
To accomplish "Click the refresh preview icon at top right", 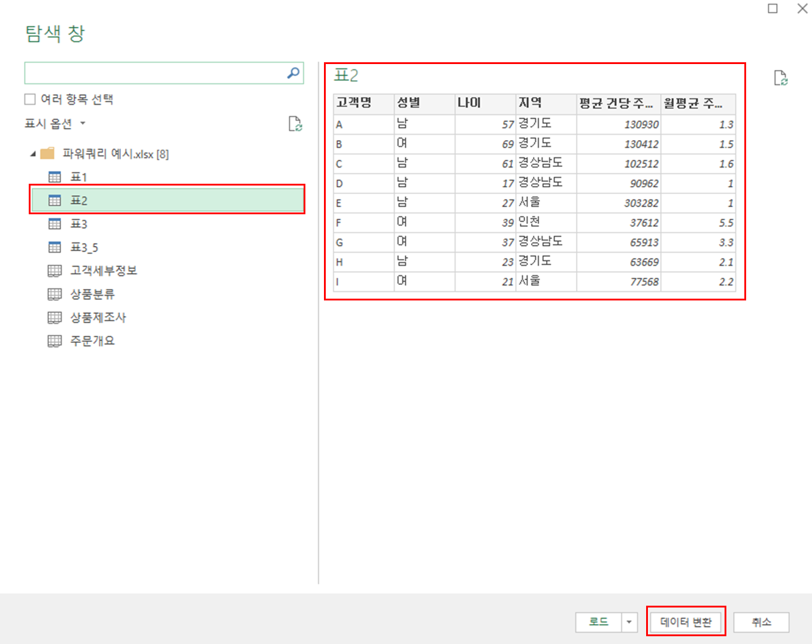I will point(781,78).
